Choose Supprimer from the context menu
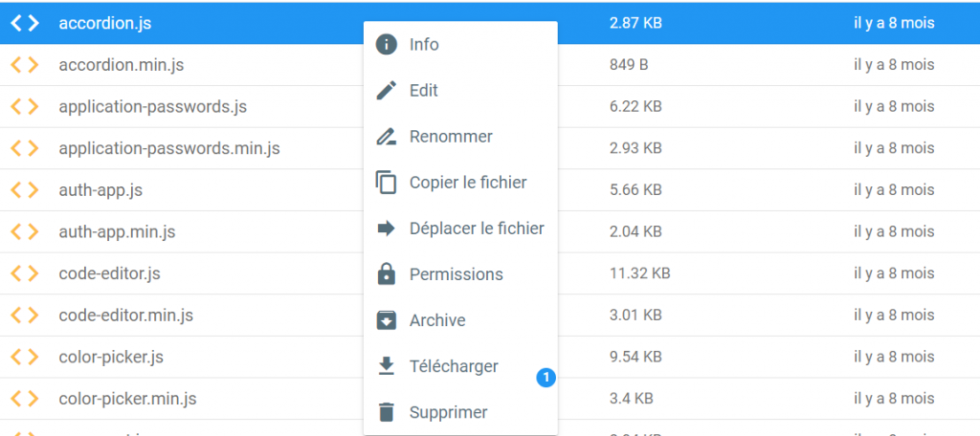The image size is (980, 436). [x=448, y=413]
